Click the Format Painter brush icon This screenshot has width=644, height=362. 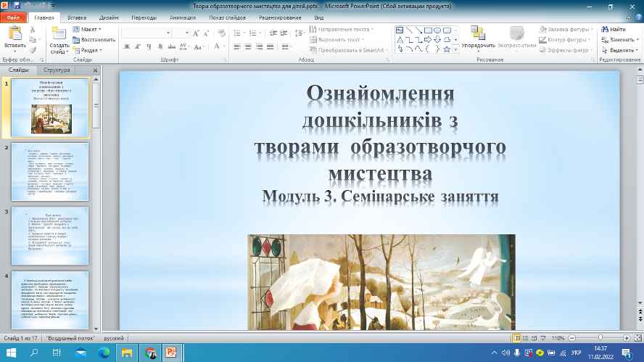coord(33,51)
